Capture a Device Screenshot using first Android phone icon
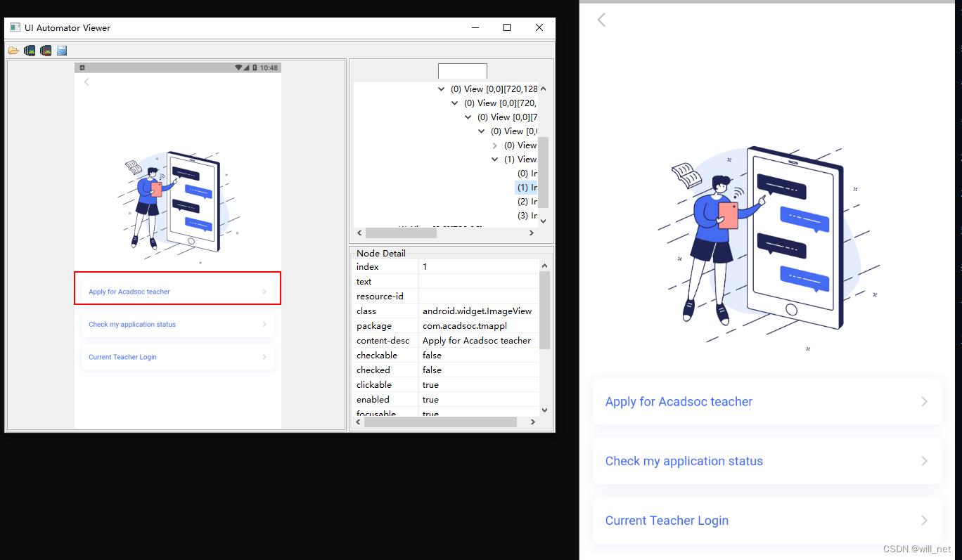This screenshot has height=560, width=962. click(x=30, y=51)
